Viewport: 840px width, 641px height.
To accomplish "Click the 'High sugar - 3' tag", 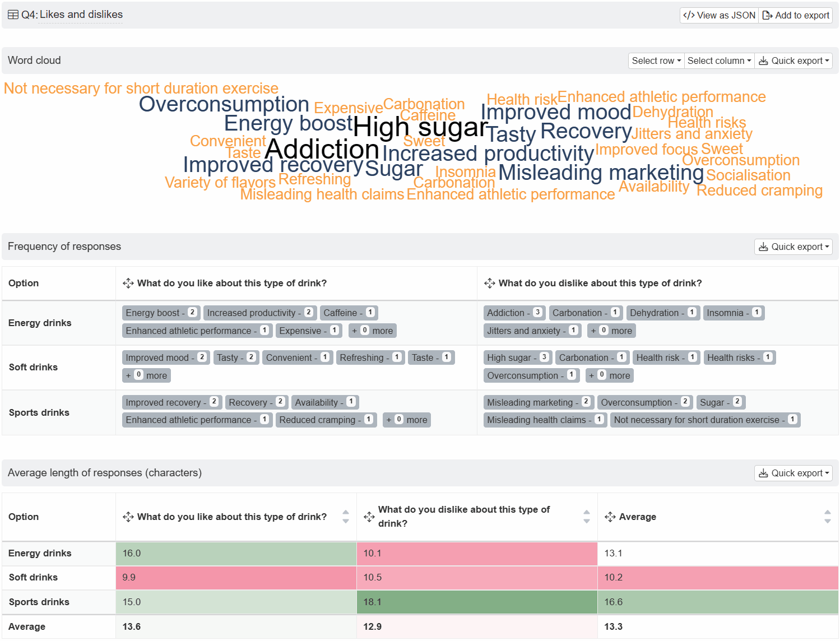I will click(518, 357).
